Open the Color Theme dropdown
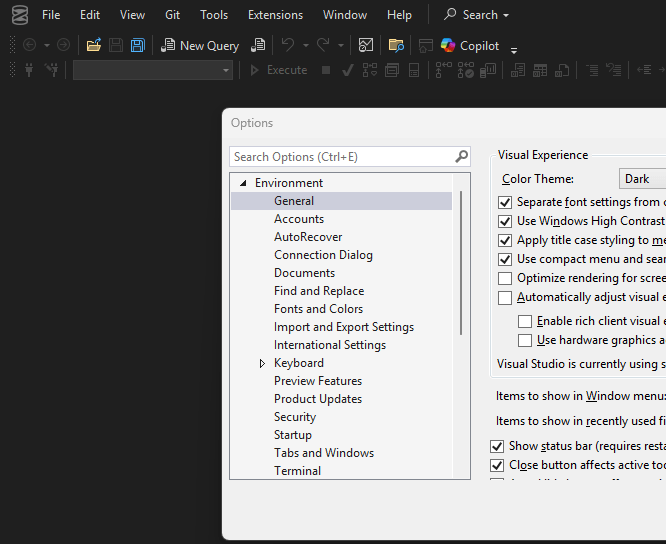 [642, 179]
